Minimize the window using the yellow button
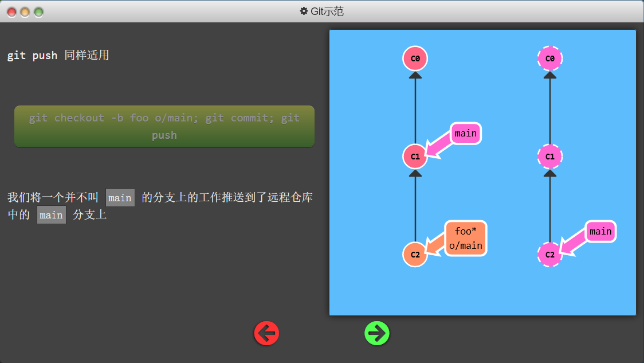 25,11
